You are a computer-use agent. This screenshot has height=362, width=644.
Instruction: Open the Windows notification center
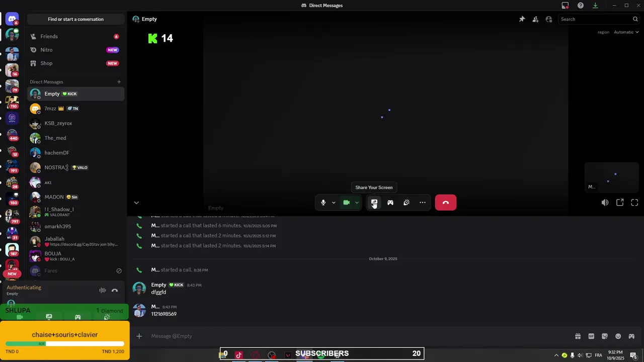coord(633,355)
